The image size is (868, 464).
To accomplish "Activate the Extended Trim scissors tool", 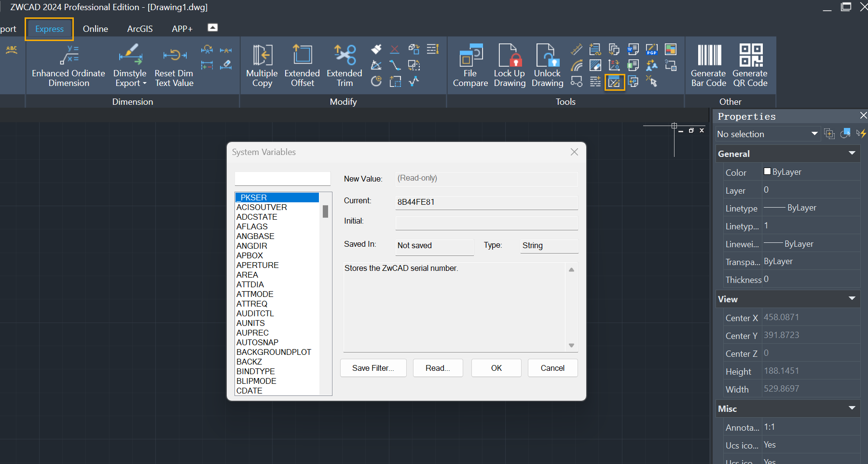I will (x=344, y=66).
